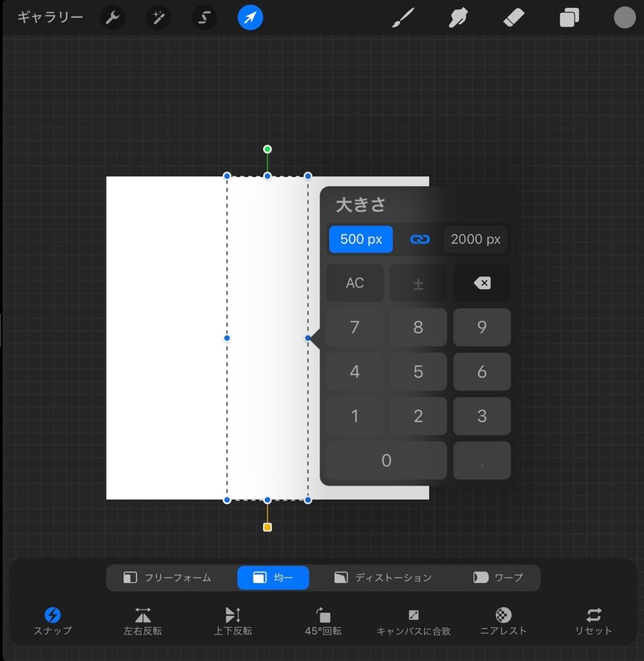Tap keypad number 4
644x661 pixels.
click(x=355, y=372)
